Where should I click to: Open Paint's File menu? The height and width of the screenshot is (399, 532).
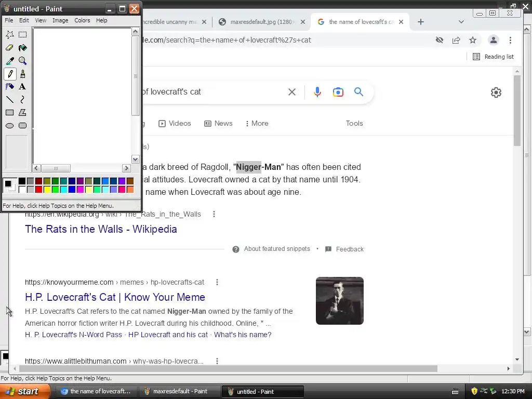point(9,20)
